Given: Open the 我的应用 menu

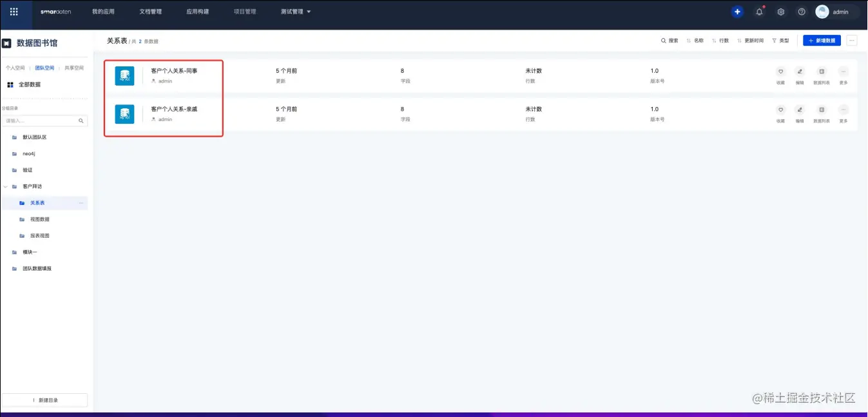Looking at the screenshot, I should (103, 12).
